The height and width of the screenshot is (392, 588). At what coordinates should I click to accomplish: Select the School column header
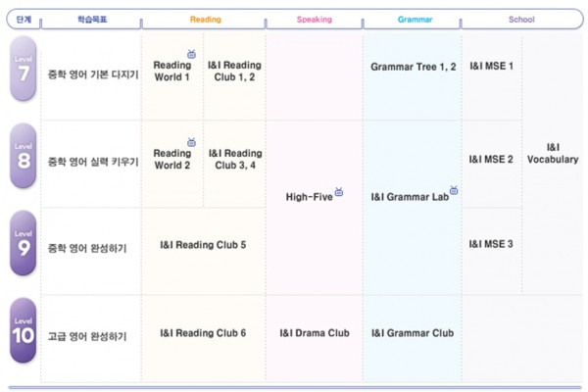[x=521, y=20]
